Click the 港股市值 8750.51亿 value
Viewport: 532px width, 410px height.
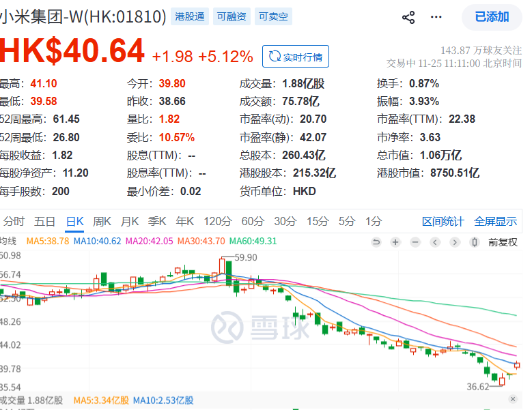tap(455, 173)
